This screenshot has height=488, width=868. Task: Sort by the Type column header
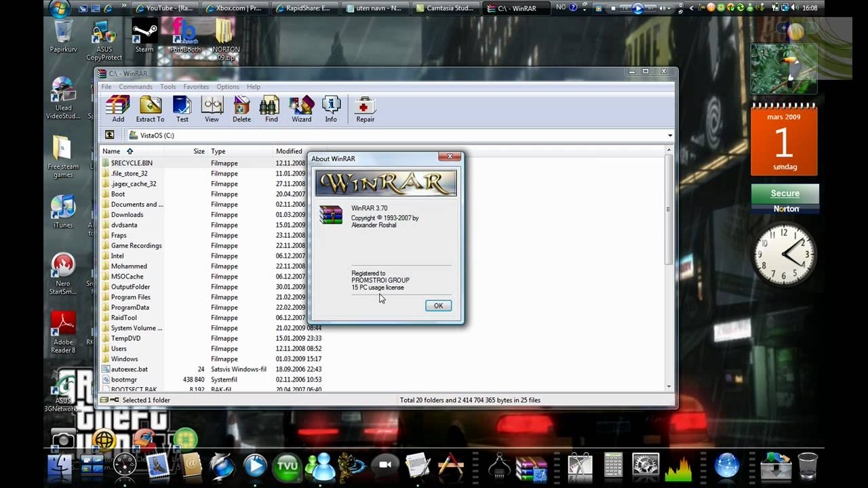click(240, 151)
